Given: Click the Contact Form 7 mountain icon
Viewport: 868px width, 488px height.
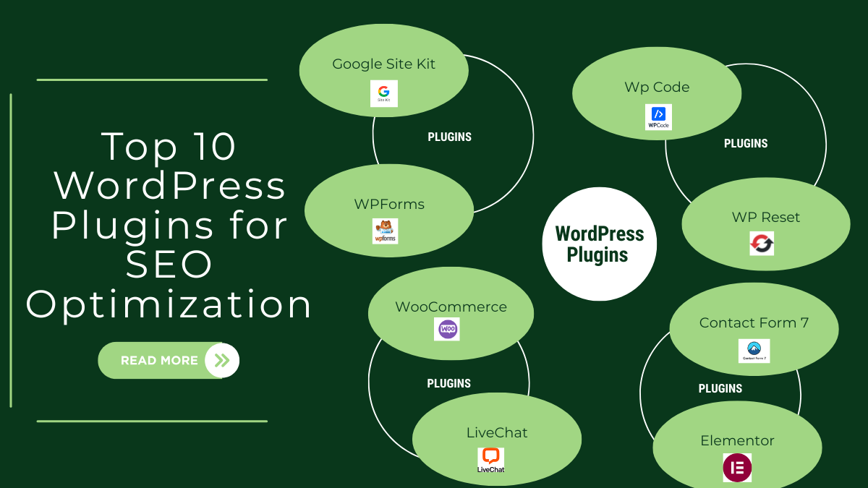Looking at the screenshot, I should [x=754, y=351].
